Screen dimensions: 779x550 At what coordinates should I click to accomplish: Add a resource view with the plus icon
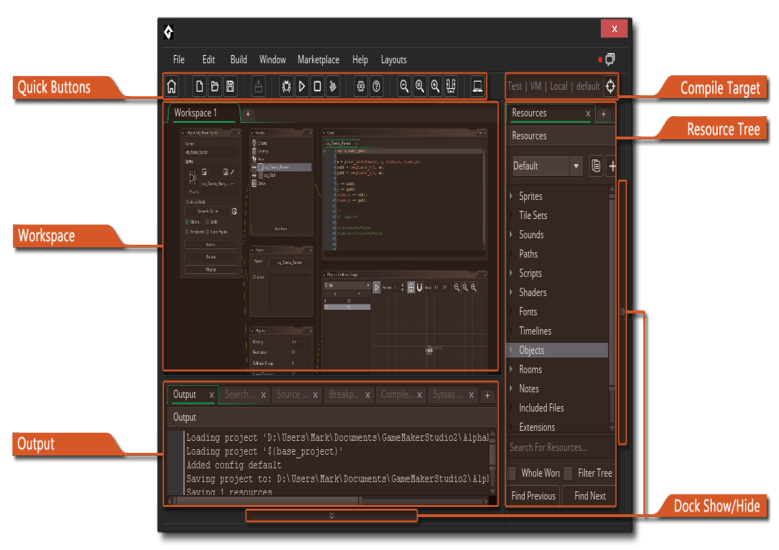612,166
